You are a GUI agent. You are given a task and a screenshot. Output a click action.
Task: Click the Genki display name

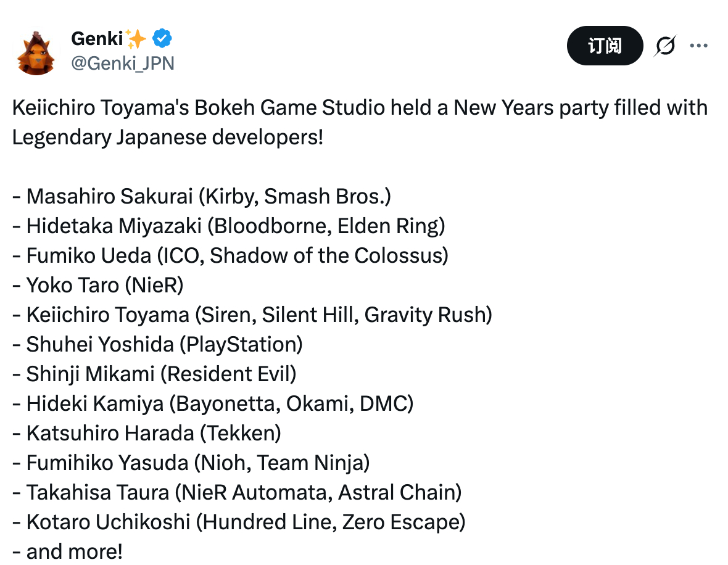click(96, 39)
